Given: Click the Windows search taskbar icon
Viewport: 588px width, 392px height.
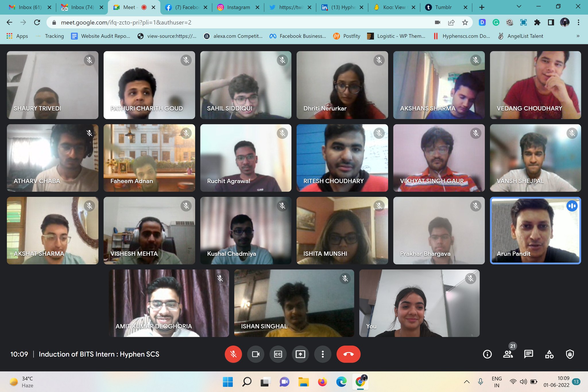Looking at the screenshot, I should (246, 381).
